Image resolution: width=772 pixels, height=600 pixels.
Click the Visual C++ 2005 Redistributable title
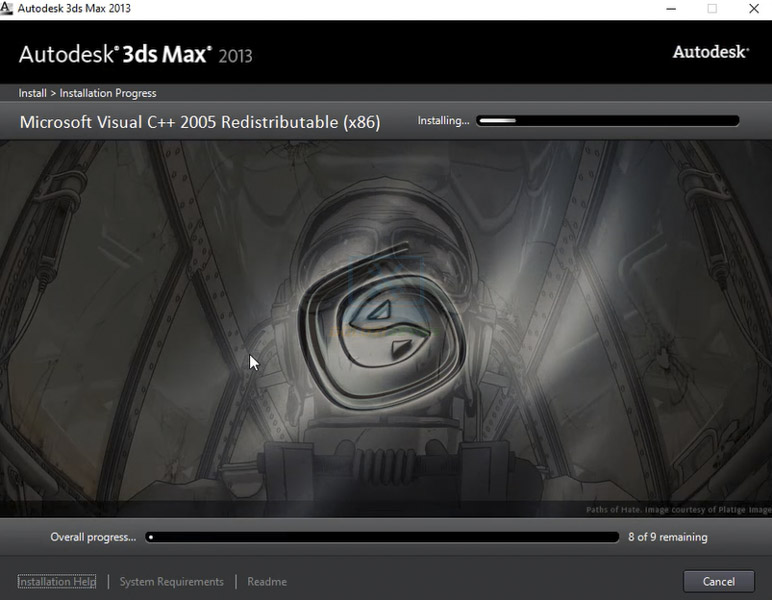tap(200, 122)
